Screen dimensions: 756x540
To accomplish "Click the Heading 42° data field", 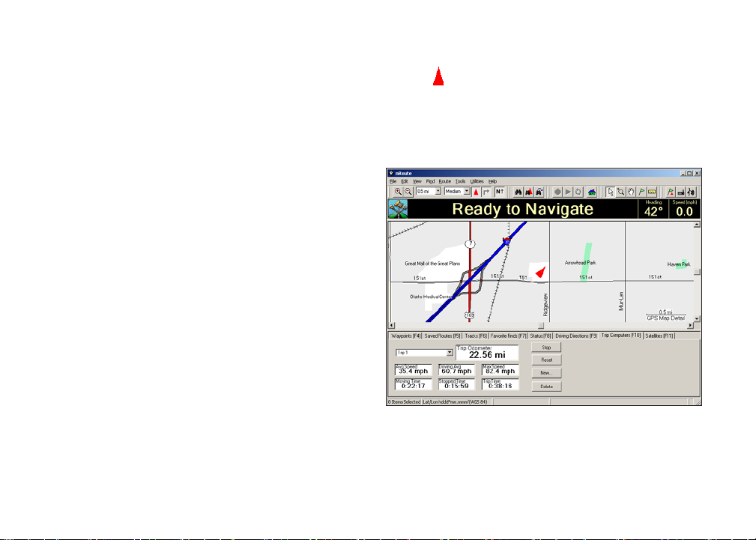I will coord(653,209).
